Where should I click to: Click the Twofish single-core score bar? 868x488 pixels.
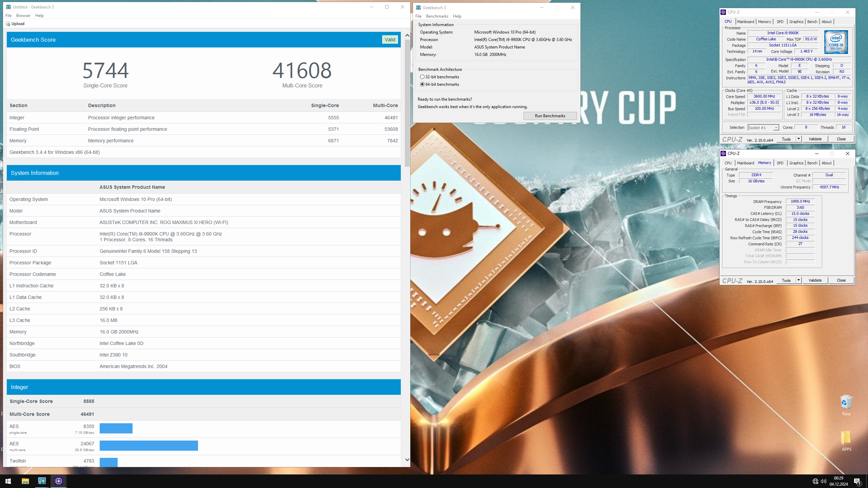coord(108,462)
